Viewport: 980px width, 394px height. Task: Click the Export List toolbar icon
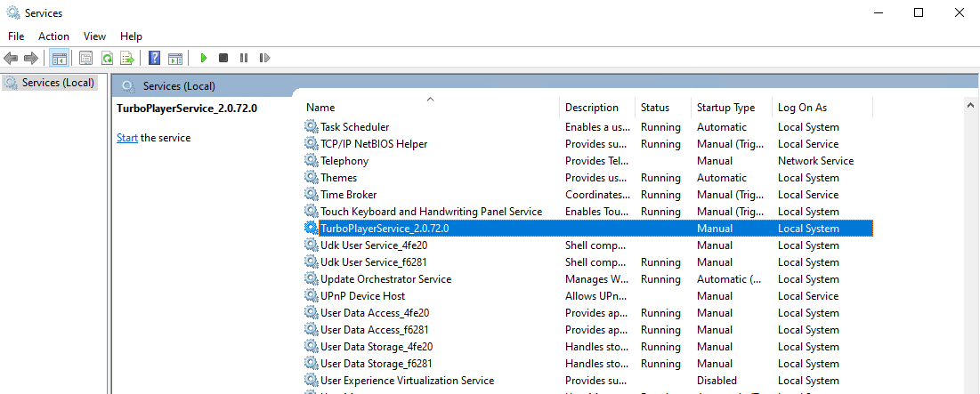point(127,58)
